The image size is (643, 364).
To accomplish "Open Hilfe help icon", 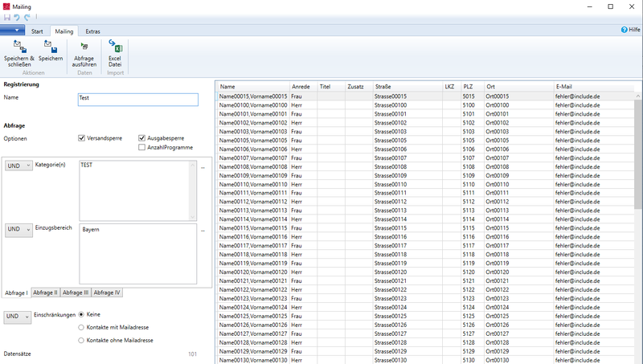I will tap(625, 30).
